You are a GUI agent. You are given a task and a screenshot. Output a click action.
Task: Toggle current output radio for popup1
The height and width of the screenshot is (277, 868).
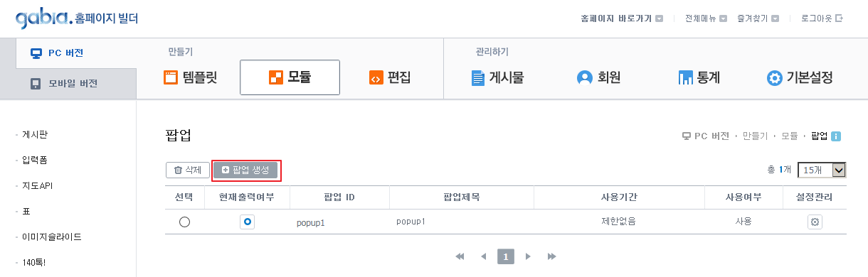coord(247,222)
